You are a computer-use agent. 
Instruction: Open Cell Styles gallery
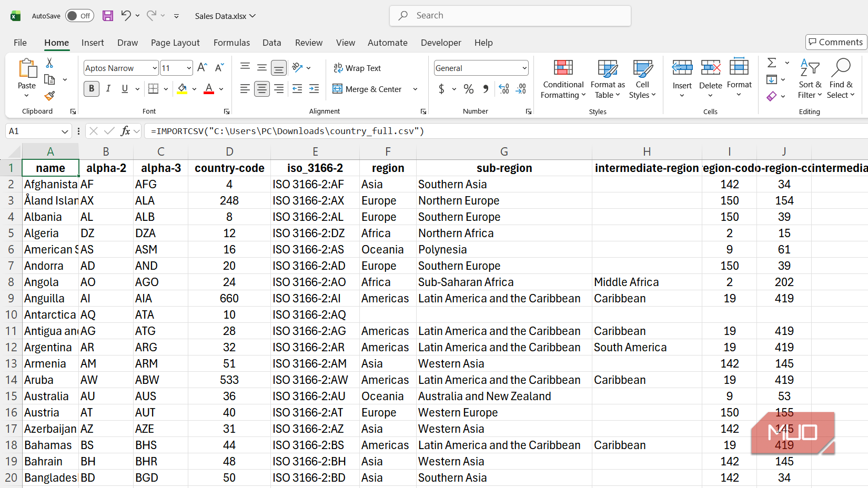(642, 78)
